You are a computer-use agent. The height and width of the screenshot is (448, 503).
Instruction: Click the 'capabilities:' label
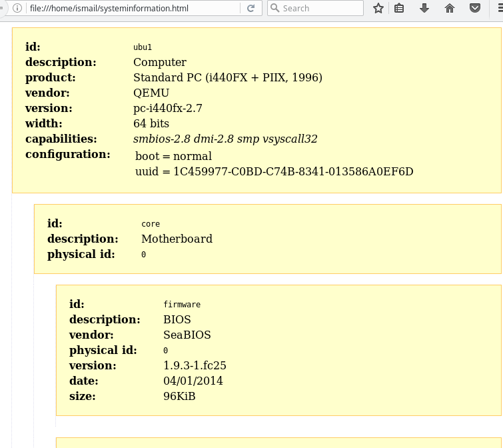pos(61,139)
